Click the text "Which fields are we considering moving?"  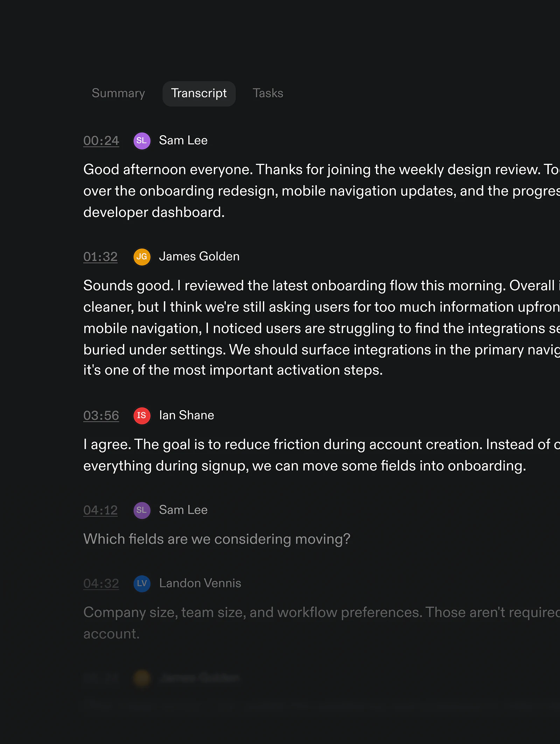[217, 539]
